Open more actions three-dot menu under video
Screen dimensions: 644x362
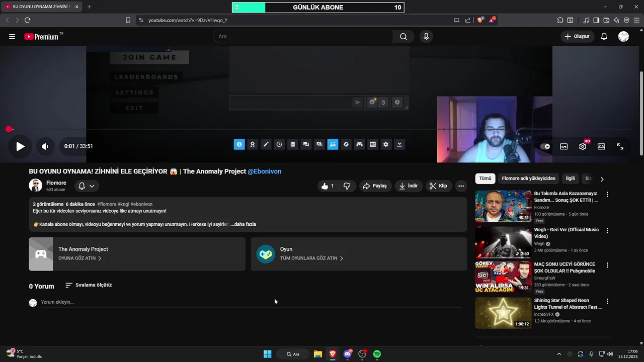point(461,186)
